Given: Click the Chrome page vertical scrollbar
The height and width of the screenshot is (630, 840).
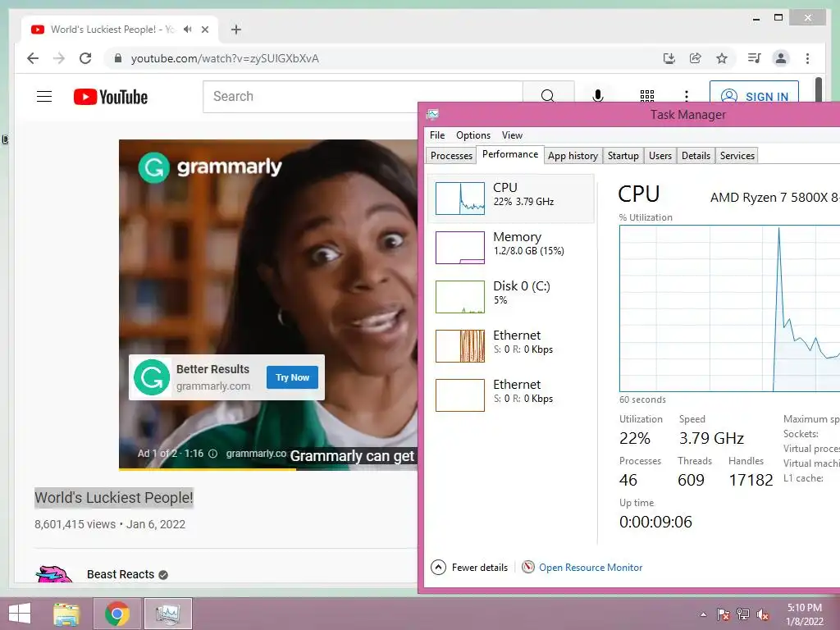Looking at the screenshot, I should point(819,89).
